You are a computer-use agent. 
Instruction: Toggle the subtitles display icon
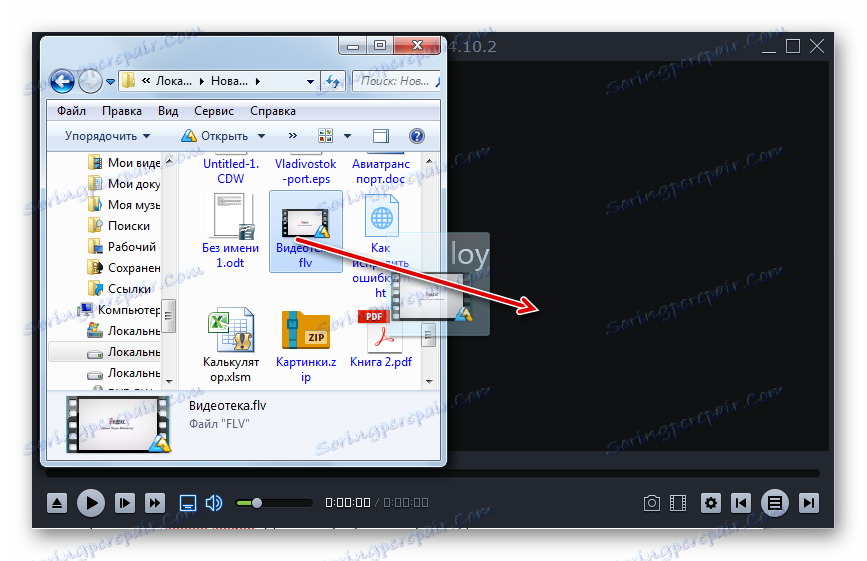tap(188, 503)
